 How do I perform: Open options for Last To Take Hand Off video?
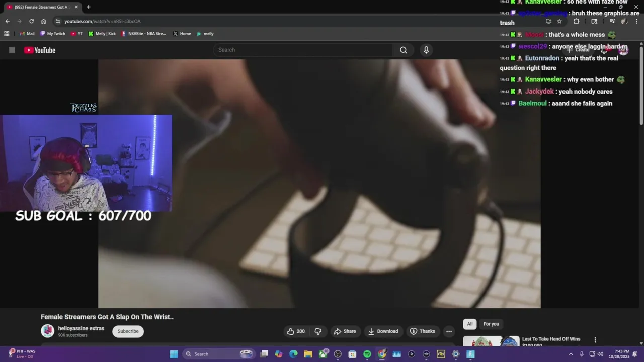click(595, 340)
